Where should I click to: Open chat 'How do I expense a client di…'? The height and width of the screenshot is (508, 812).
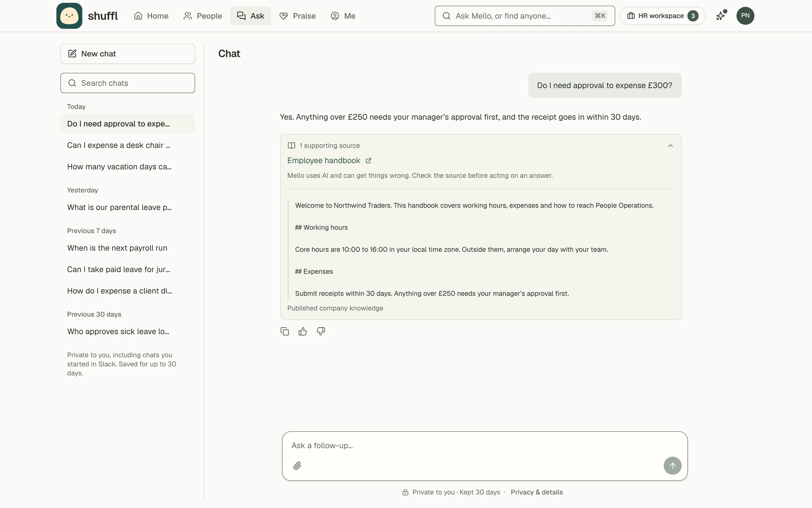127,291
